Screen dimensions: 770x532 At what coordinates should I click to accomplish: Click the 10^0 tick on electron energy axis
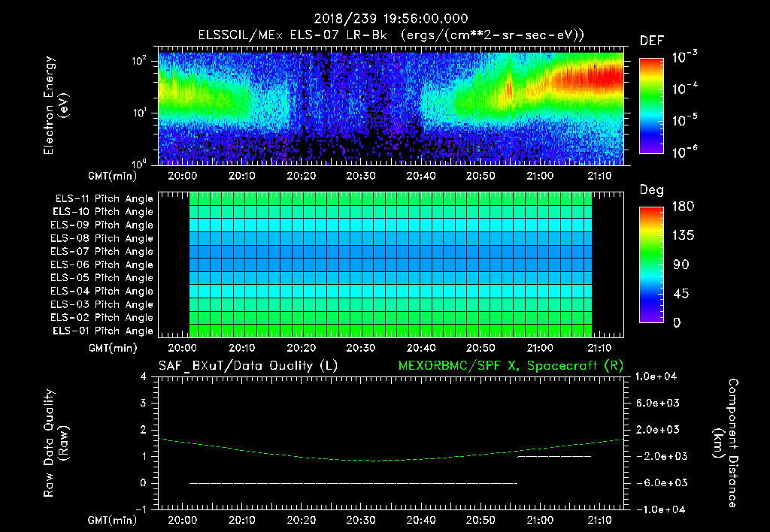pyautogui.click(x=139, y=163)
